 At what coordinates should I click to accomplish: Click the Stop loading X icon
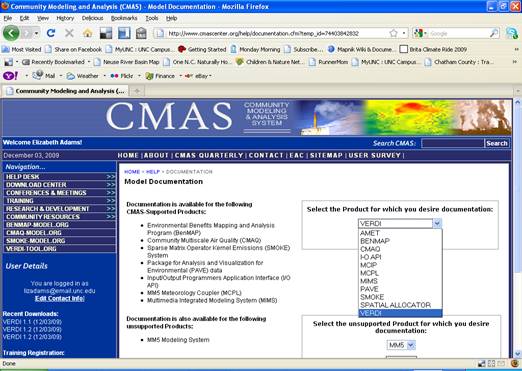(69, 33)
